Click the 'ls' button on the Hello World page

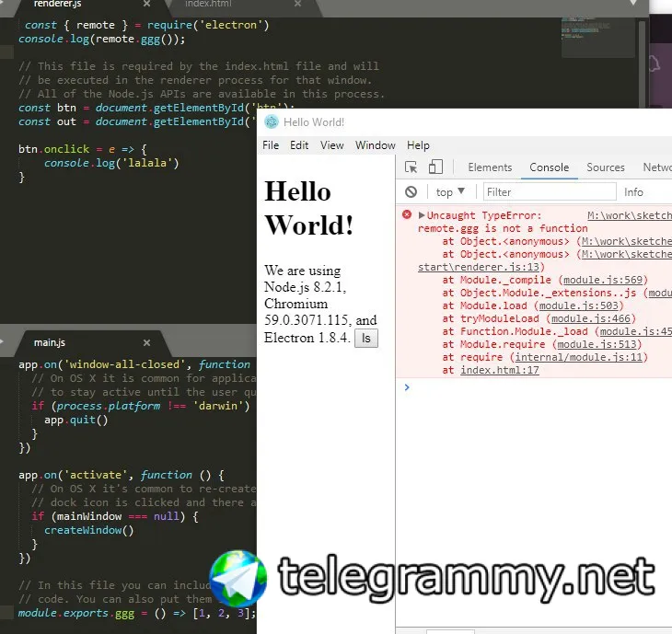[x=366, y=339]
